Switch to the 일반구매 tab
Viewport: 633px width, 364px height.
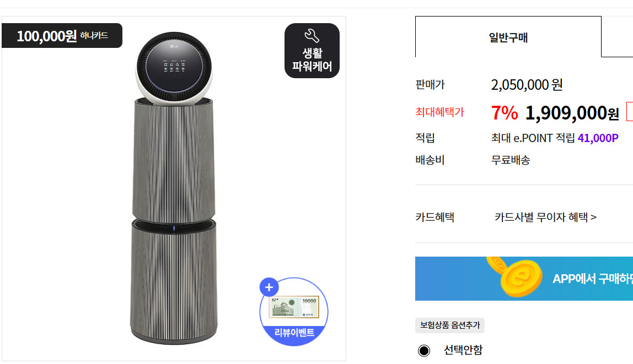(x=508, y=37)
